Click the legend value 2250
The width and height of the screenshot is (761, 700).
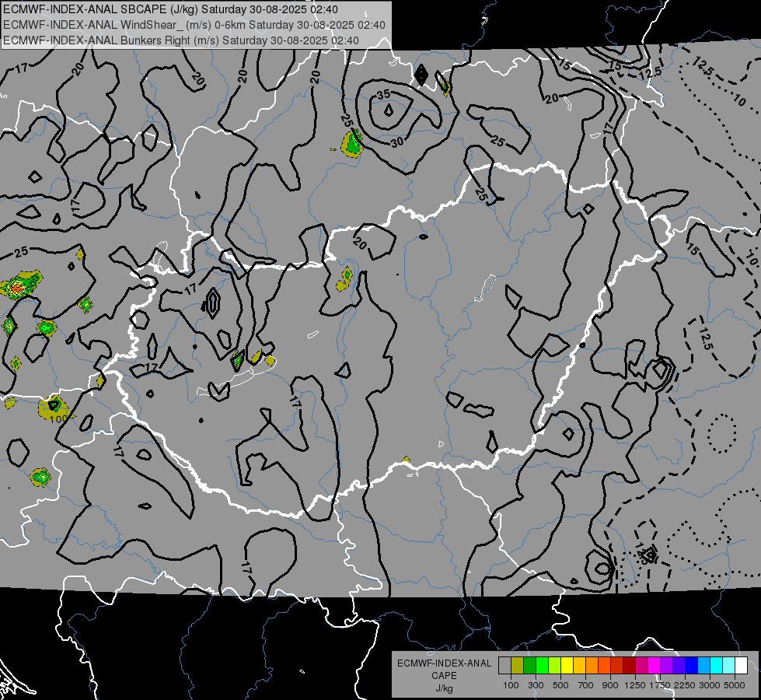coord(685,685)
